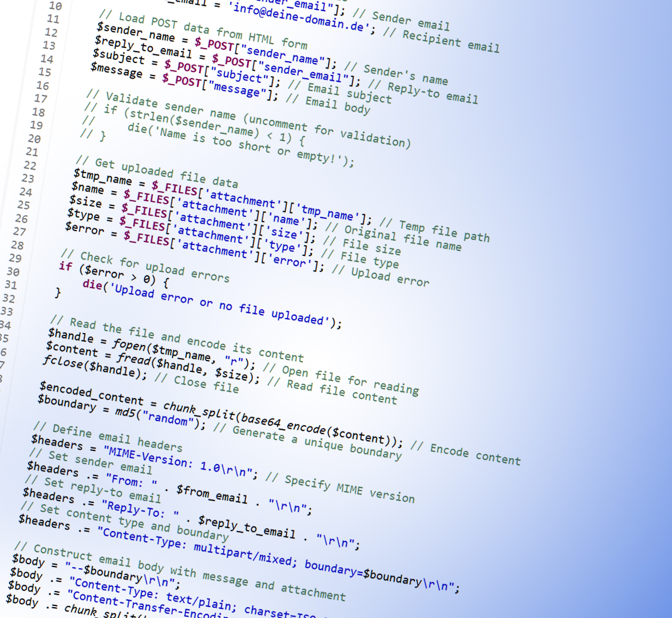Click line number 20 in the gutter
Screen dimensions: 672x618
pos(34,138)
